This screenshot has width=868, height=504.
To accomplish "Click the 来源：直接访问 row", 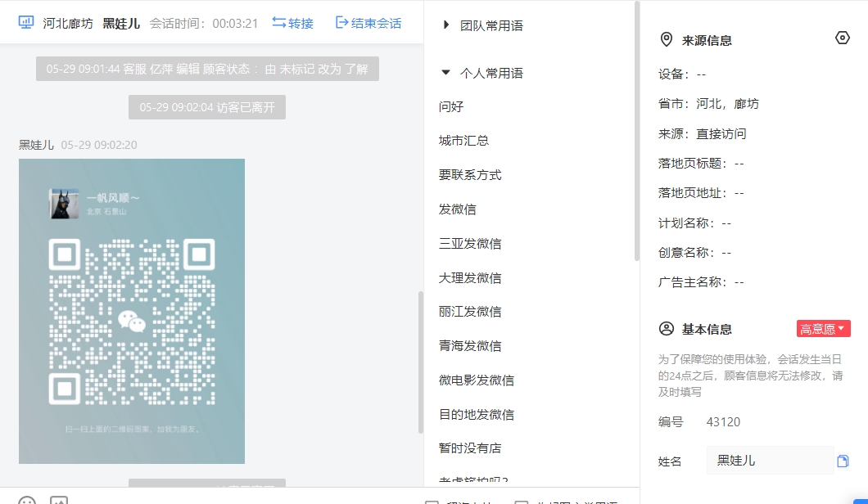I will tap(703, 134).
